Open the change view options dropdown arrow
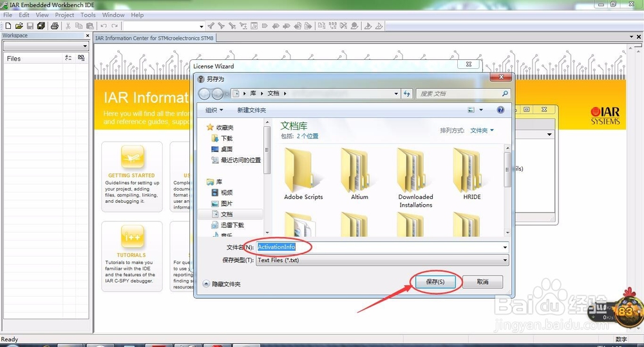 pos(481,110)
